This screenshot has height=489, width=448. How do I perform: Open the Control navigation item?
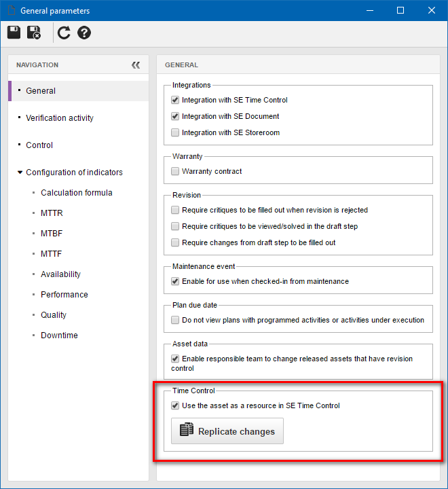(x=39, y=145)
